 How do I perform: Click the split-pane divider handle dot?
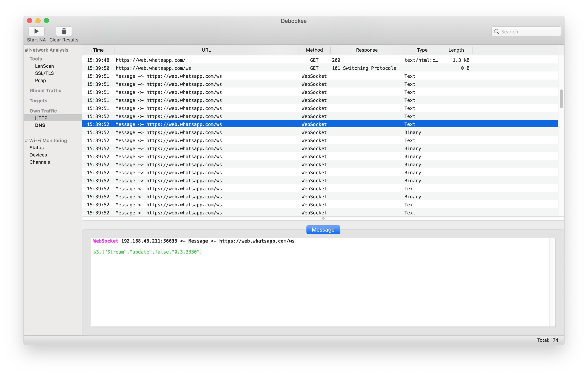[x=323, y=219]
